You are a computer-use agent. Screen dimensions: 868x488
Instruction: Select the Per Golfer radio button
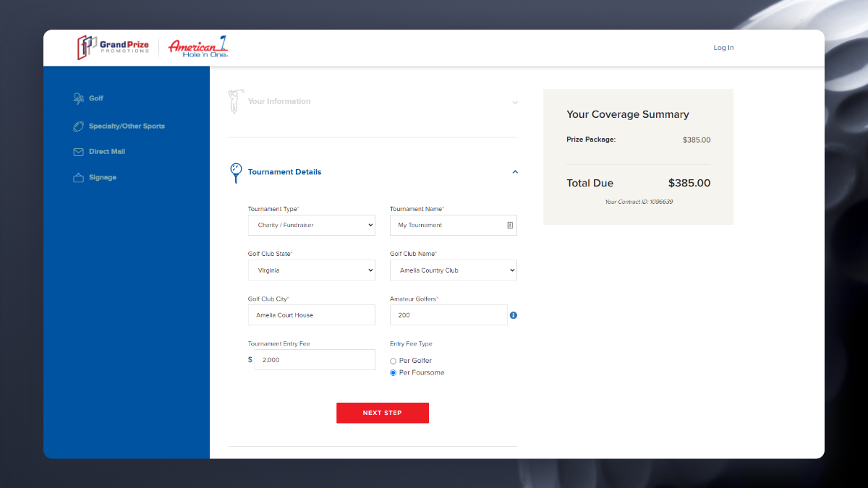[393, 361]
